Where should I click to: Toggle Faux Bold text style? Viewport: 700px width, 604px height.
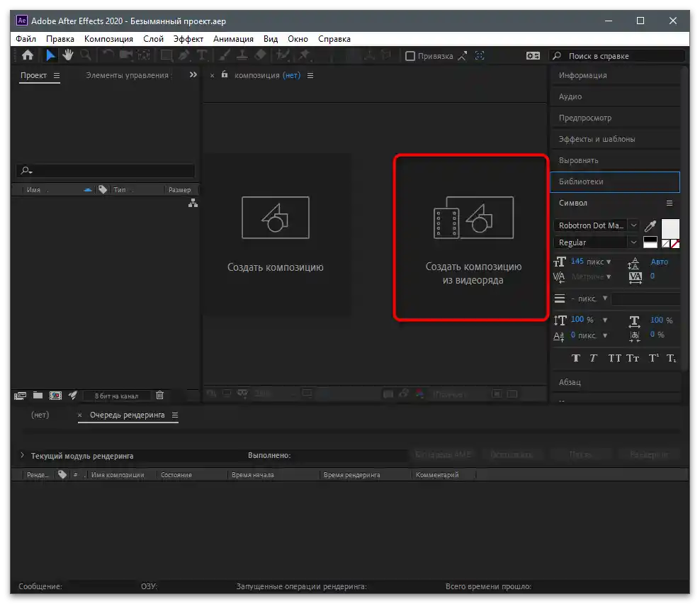[x=576, y=358]
